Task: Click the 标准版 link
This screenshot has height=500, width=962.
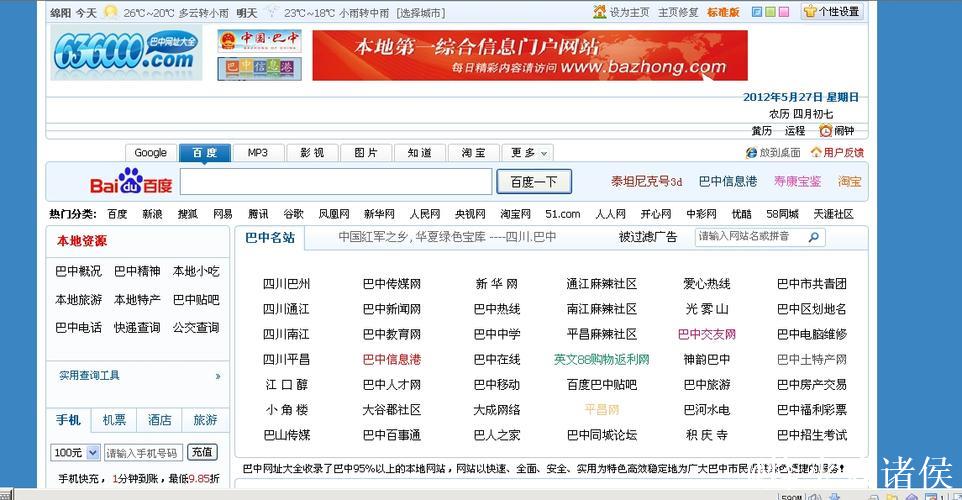Action: click(x=723, y=12)
